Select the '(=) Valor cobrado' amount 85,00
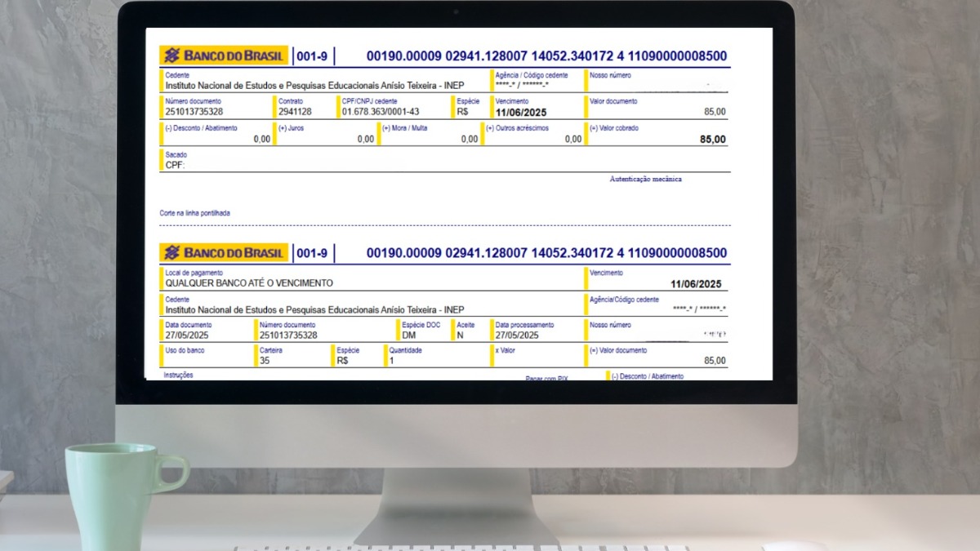The width and height of the screenshot is (980, 551). pyautogui.click(x=712, y=140)
